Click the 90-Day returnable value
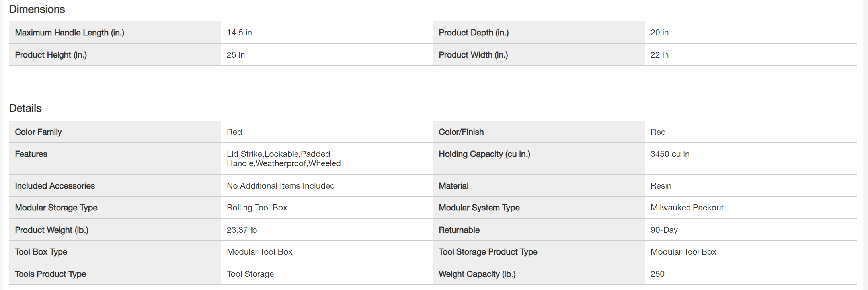The image size is (868, 290). (664, 230)
